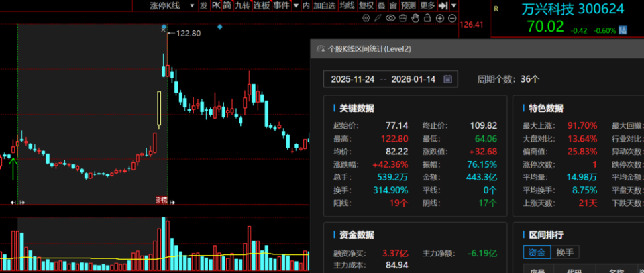Open the 涨停K线 dropdown

pyautogui.click(x=172, y=5)
